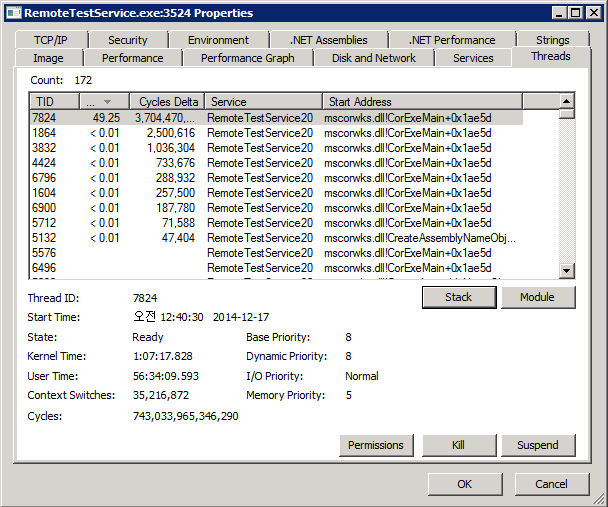Click the Module button
The height and width of the screenshot is (507, 608).
pyautogui.click(x=538, y=297)
